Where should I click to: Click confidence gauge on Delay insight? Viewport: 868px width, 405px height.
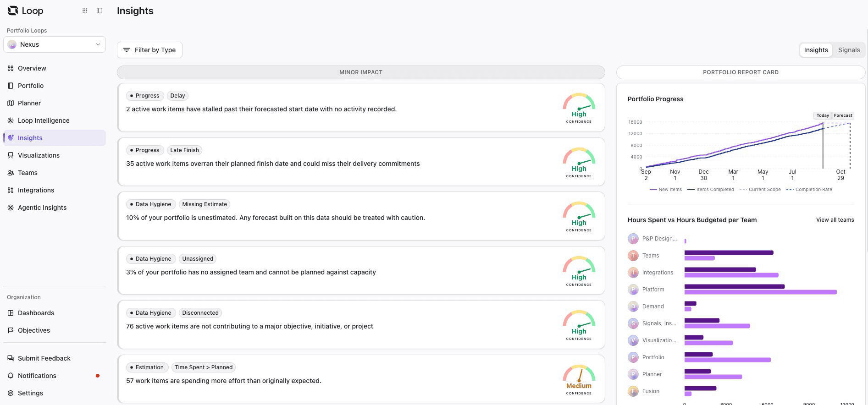click(x=579, y=108)
